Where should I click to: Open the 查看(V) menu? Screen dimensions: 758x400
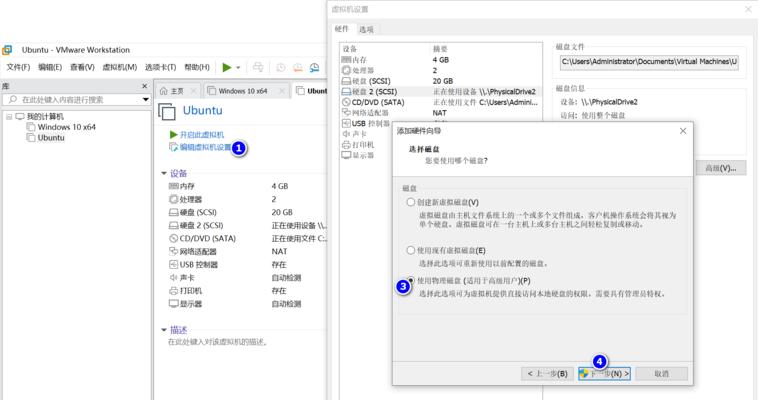[82, 67]
